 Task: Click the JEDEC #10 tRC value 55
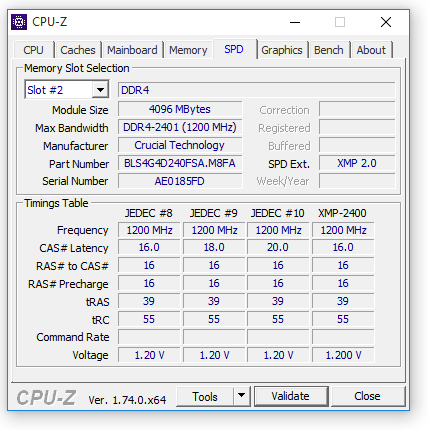[278, 319]
